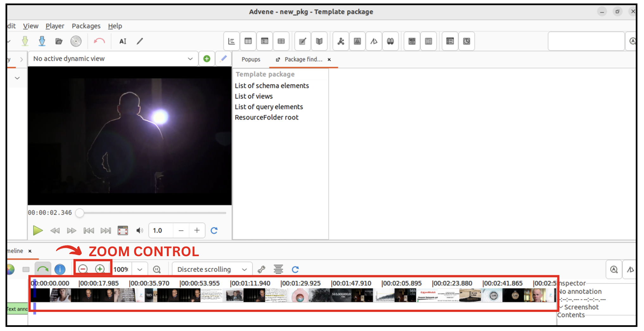
Task: Click the AI text annotation icon
Action: coord(123,41)
